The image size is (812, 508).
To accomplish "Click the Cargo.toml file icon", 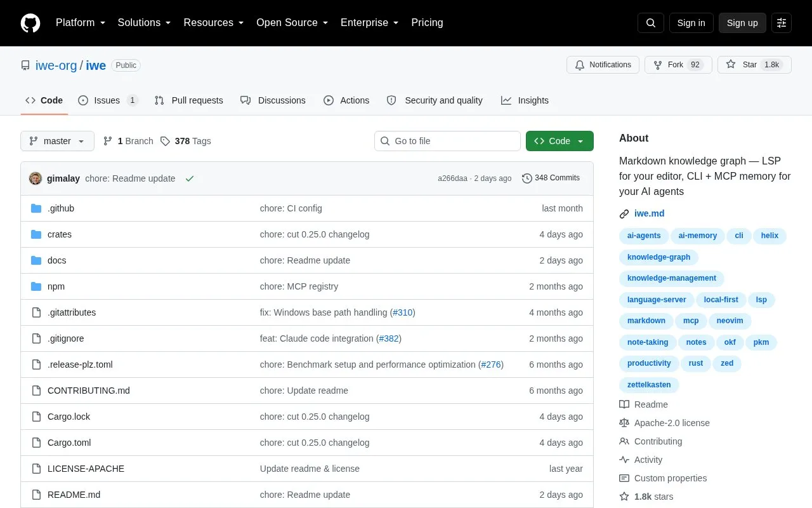I will click(x=36, y=443).
